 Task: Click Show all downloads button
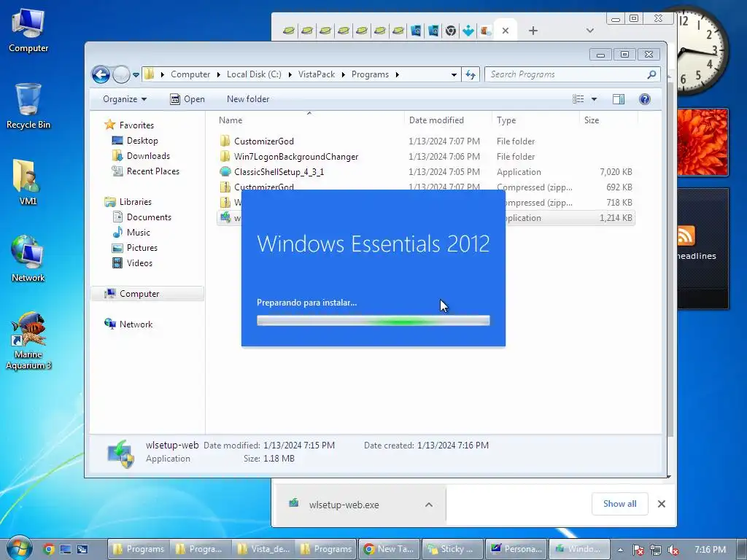(619, 504)
